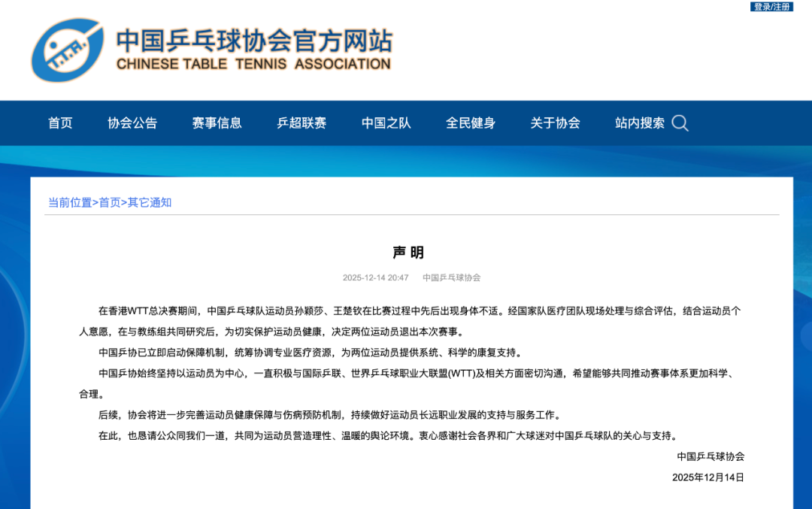Click the article source beside the timestamp
Screen dimensions: 812x509
451,277
